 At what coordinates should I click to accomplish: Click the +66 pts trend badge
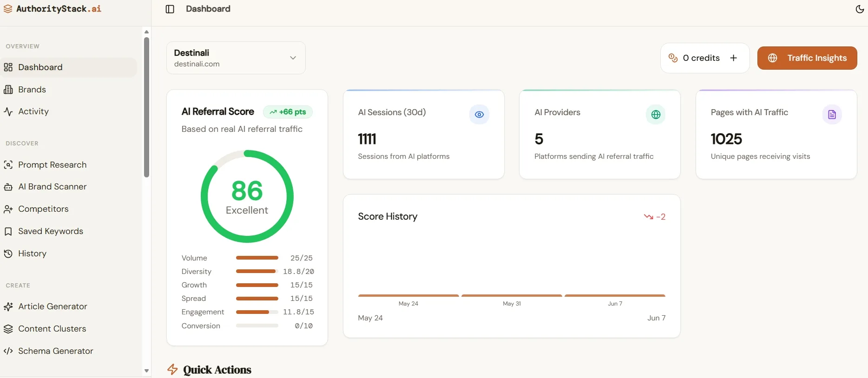(288, 112)
